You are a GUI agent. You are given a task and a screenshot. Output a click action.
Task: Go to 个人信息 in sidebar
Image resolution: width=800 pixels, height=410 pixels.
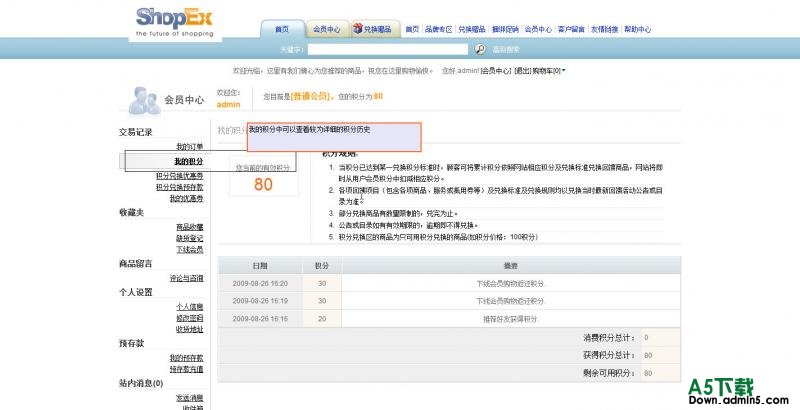[189, 306]
